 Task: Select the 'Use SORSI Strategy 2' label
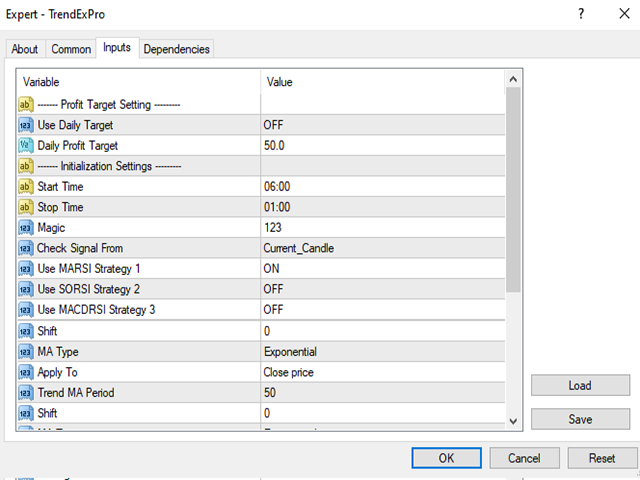coord(89,289)
